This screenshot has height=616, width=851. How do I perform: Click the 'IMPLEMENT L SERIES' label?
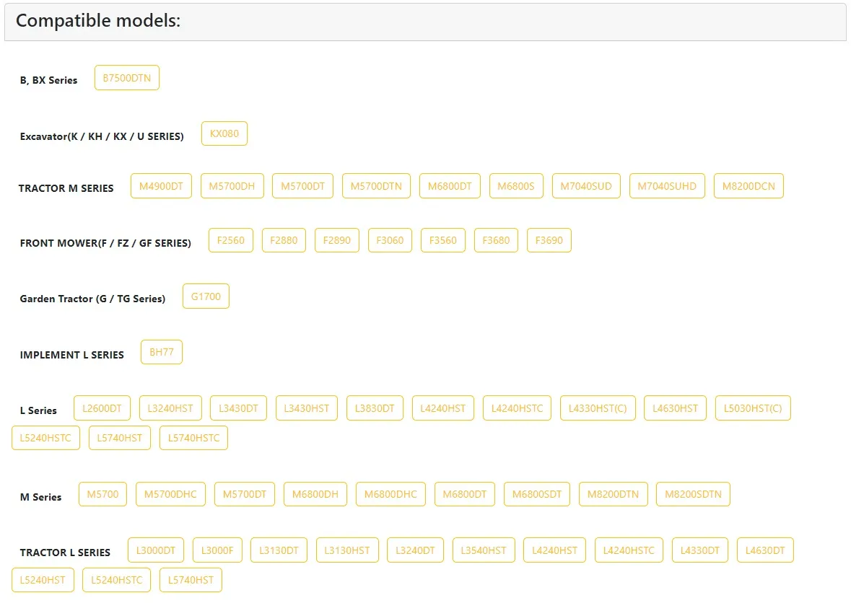click(72, 355)
